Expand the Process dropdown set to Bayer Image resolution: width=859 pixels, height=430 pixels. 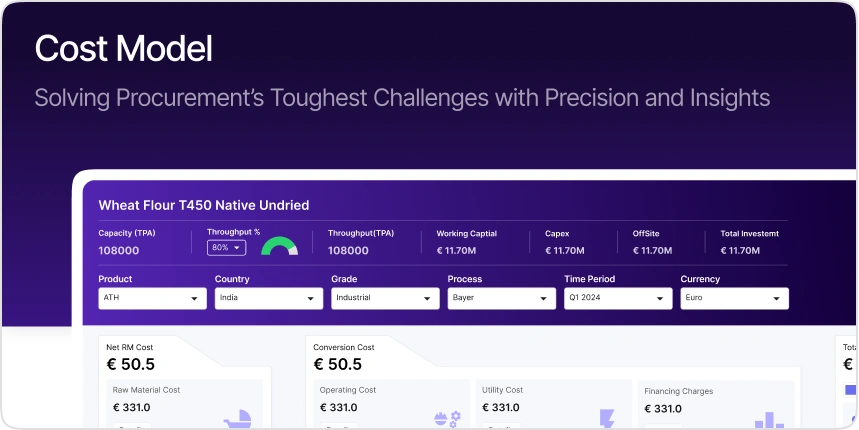click(x=501, y=298)
